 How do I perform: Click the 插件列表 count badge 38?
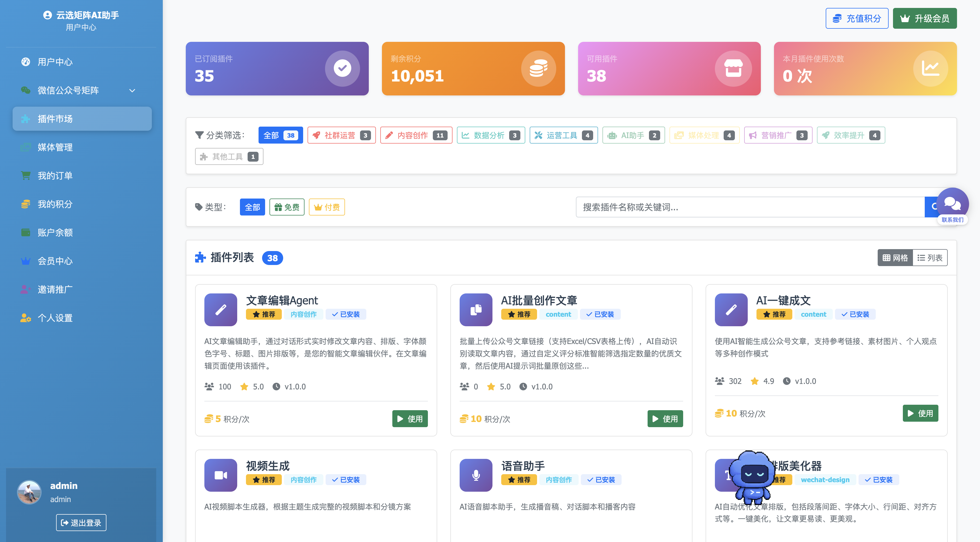tap(272, 258)
